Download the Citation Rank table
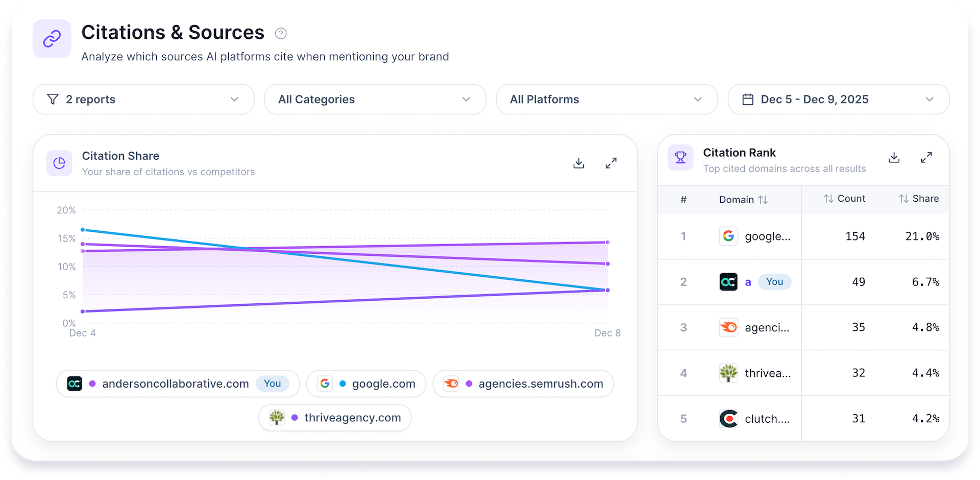Image resolution: width=980 pixels, height=480 pixels. point(894,158)
